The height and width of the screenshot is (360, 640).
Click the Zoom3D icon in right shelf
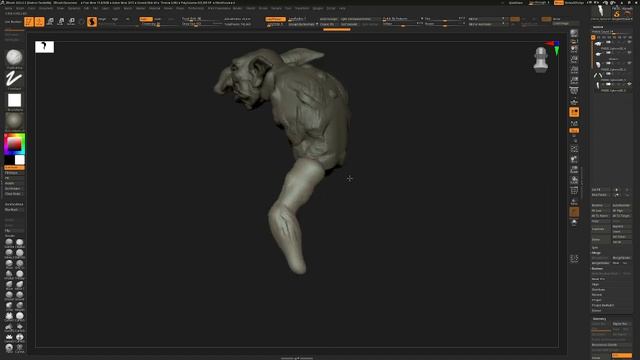pyautogui.click(x=574, y=169)
